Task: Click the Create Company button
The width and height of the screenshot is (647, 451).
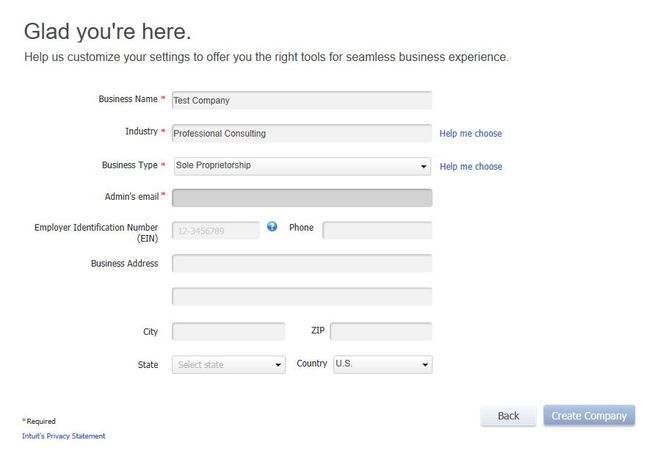Action: [589, 416]
